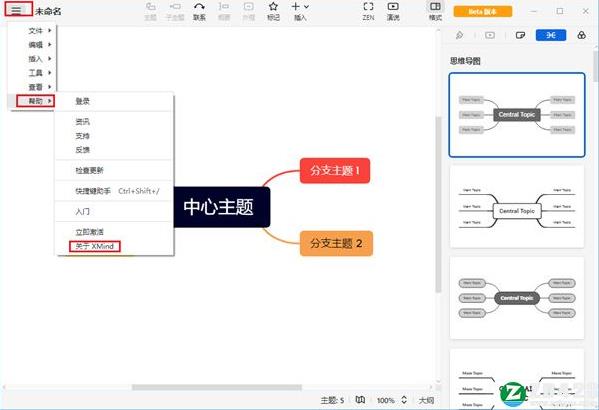Viewport: 599px width, 410px height.
Task: Open the color theme tab in side panel
Action: (581, 35)
